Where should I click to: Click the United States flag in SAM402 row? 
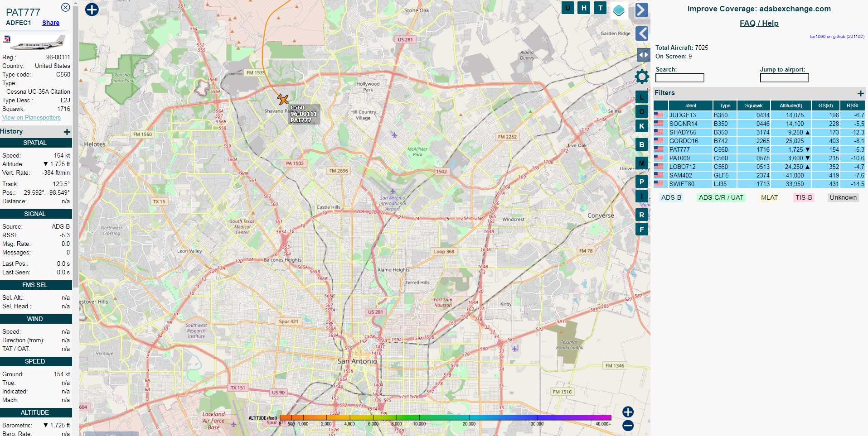pyautogui.click(x=659, y=175)
